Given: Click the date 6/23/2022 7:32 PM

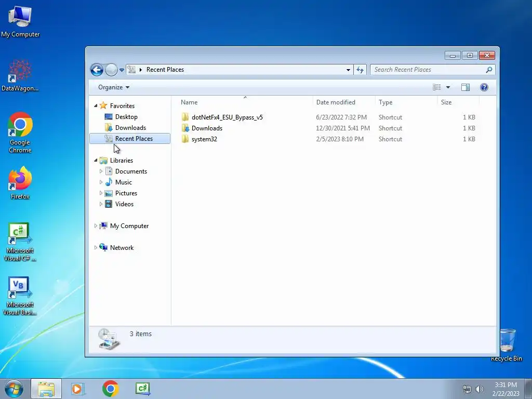Looking at the screenshot, I should [x=341, y=117].
